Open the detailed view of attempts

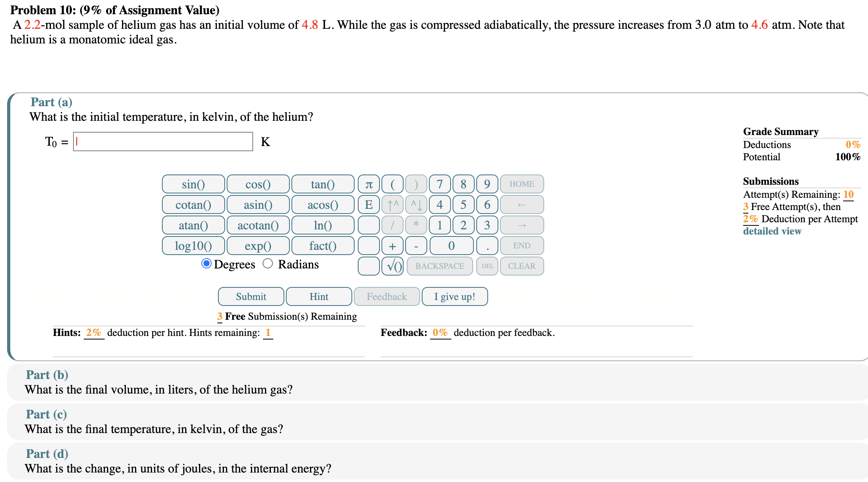tap(772, 231)
